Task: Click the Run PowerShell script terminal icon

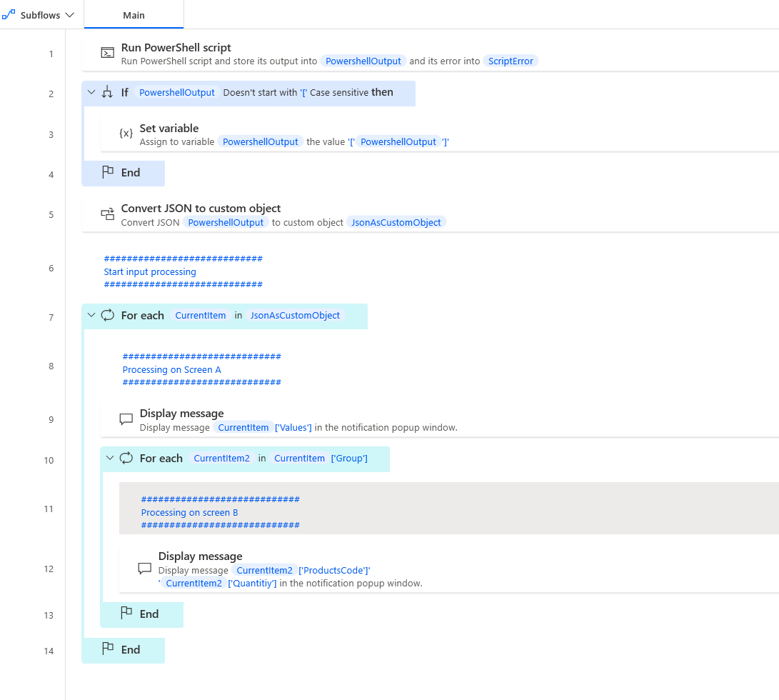Action: (107, 53)
